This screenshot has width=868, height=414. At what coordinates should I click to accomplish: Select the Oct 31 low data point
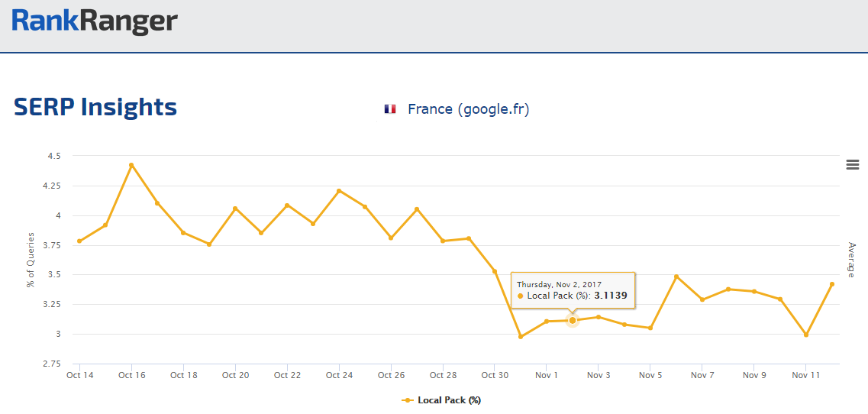click(x=521, y=336)
